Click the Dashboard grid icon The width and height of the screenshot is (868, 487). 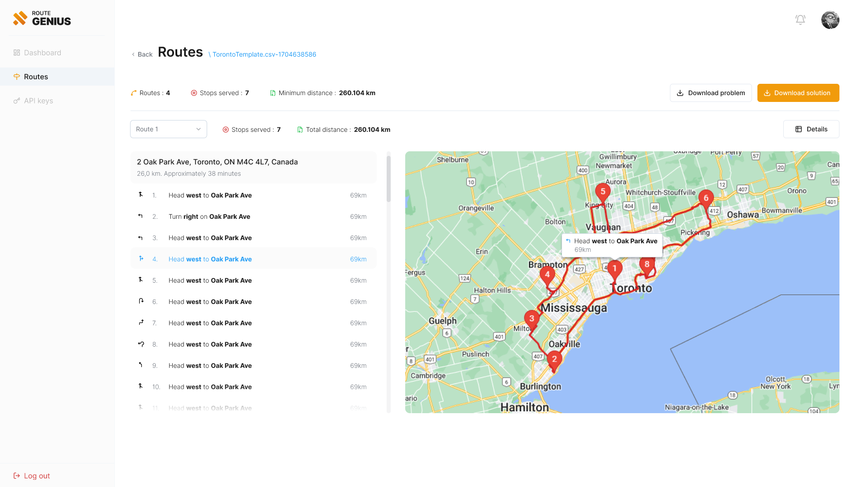pos(17,53)
